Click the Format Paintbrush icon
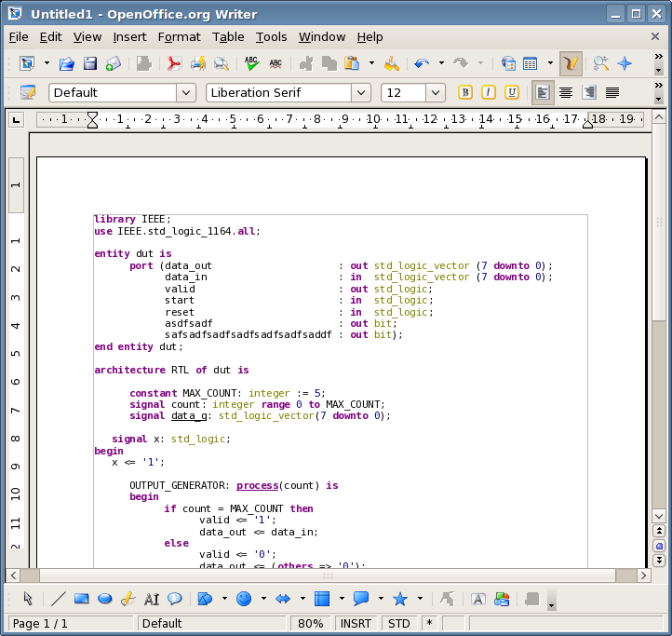Screen dimensions: 672x636 392,63
